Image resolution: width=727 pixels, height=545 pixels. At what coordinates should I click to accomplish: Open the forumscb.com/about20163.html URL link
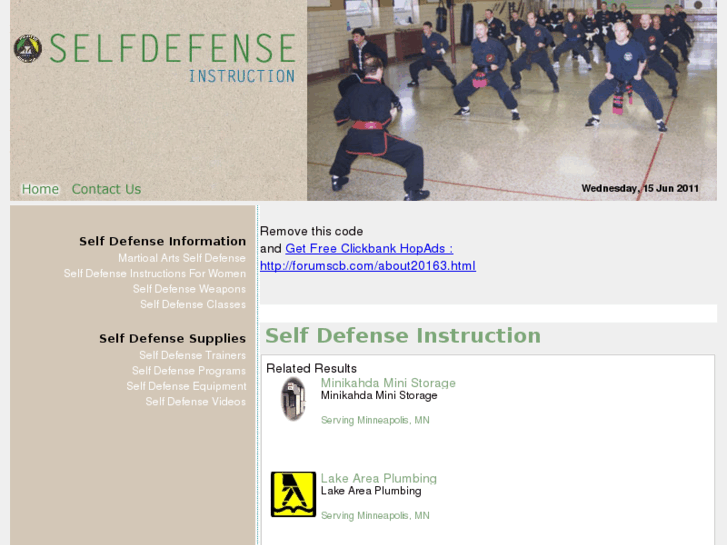(368, 266)
